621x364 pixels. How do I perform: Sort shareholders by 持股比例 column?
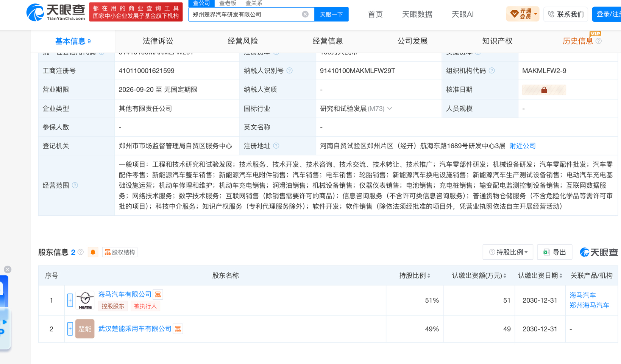point(415,276)
